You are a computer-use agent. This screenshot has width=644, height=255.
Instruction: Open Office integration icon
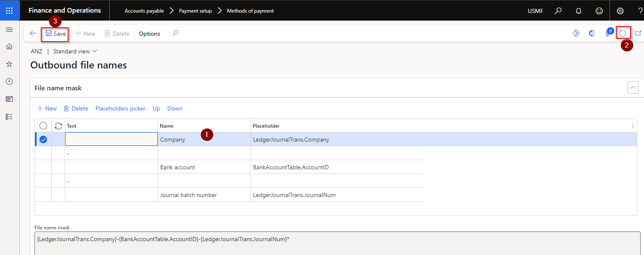pyautogui.click(x=591, y=33)
